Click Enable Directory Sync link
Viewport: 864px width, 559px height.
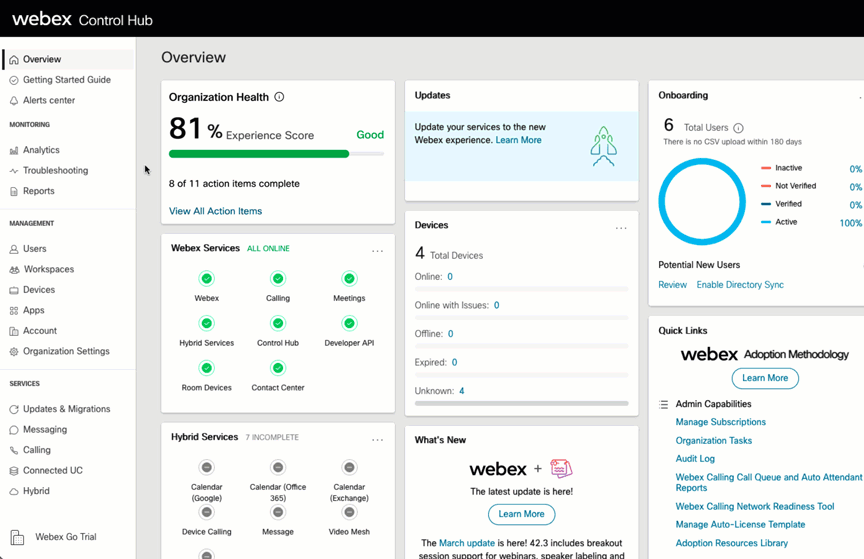click(x=740, y=285)
